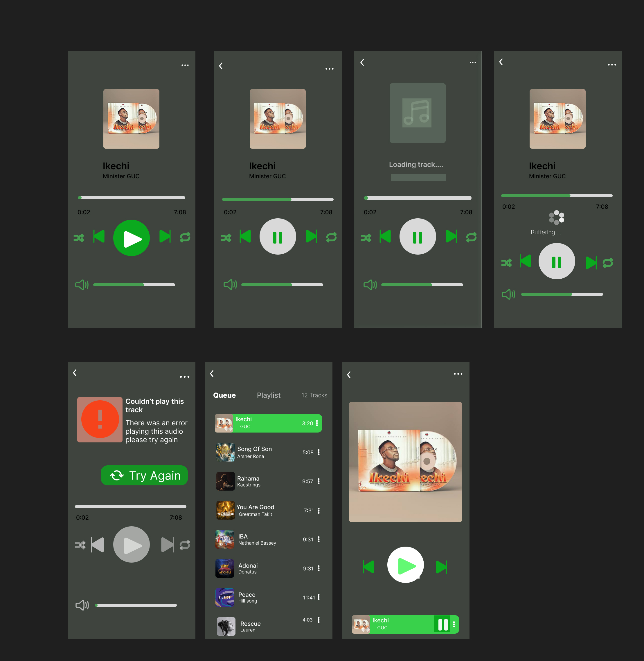This screenshot has width=644, height=661.
Task: Tap the Try Again button
Action: (144, 476)
